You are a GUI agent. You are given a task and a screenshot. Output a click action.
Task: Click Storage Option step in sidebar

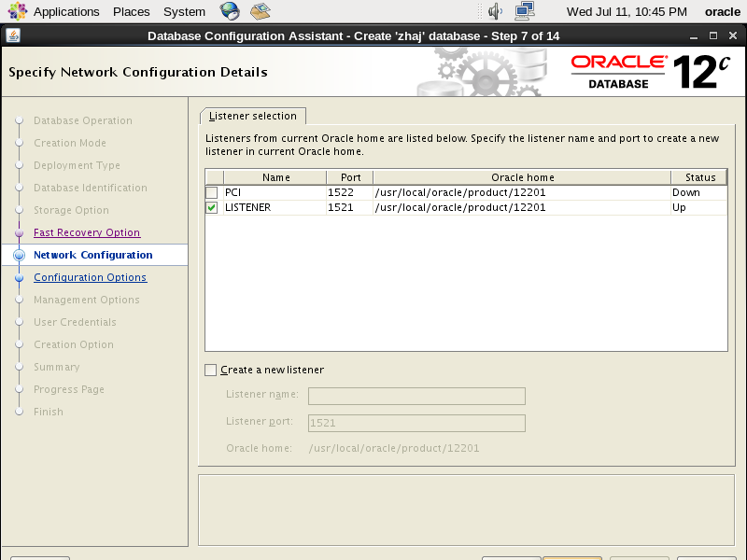click(71, 210)
